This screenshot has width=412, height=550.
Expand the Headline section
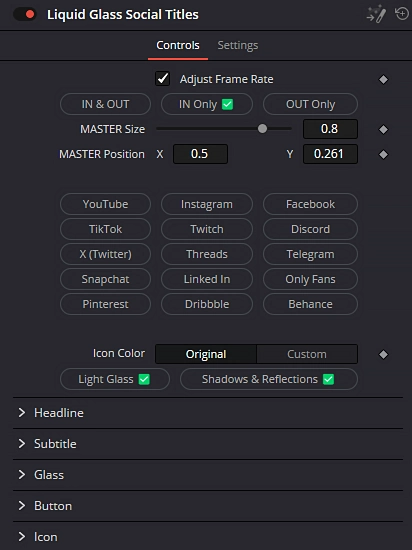(x=208, y=413)
